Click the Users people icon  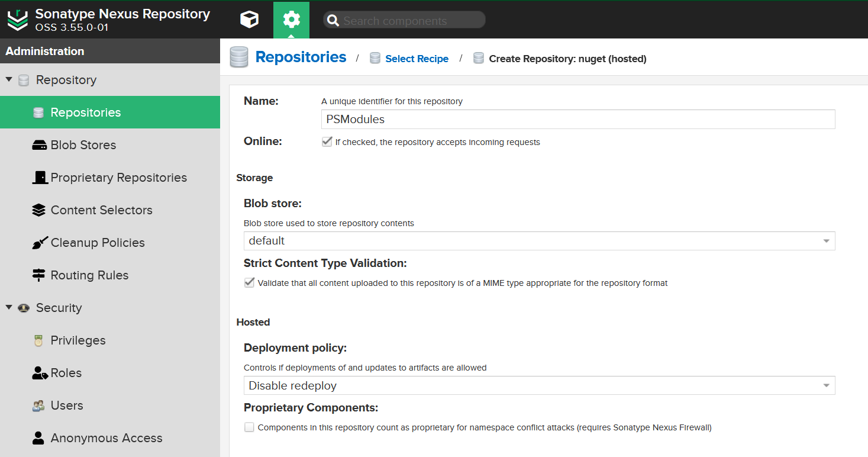click(38, 405)
